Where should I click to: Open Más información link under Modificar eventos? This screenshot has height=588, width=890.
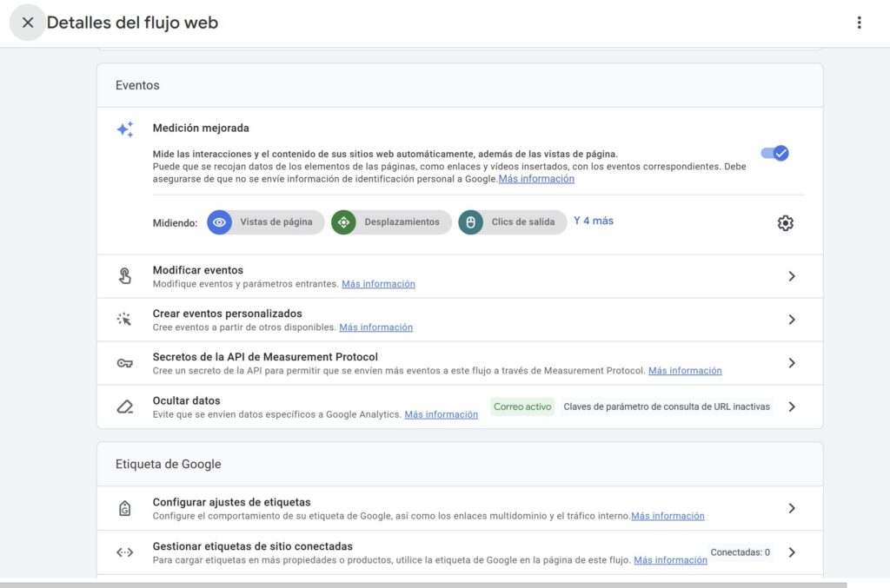point(378,284)
